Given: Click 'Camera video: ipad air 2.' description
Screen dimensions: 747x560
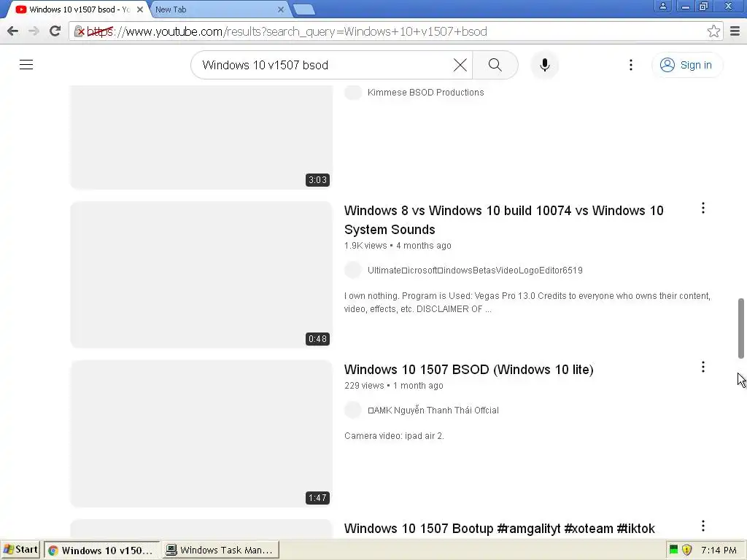Looking at the screenshot, I should pyautogui.click(x=394, y=436).
